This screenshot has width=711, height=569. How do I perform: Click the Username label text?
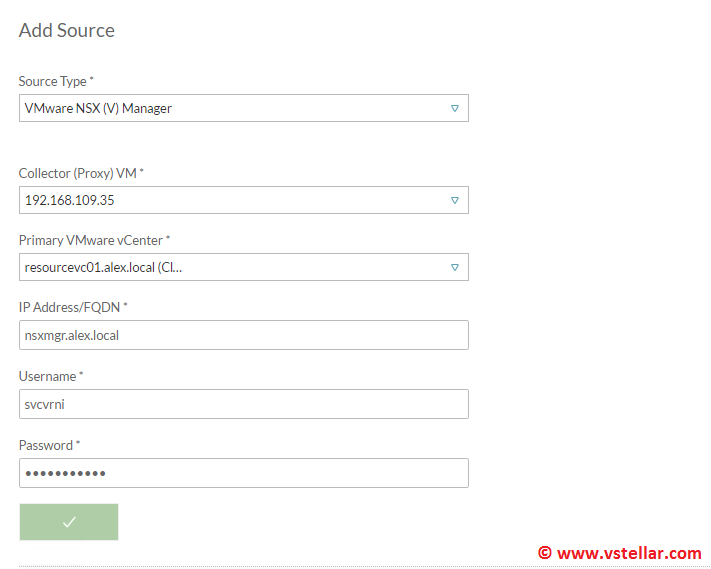coord(50,376)
